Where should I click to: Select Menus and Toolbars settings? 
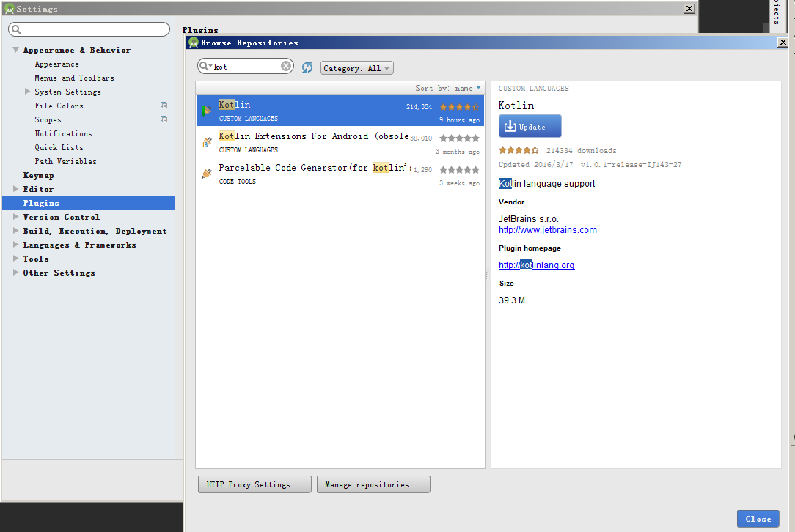74,78
